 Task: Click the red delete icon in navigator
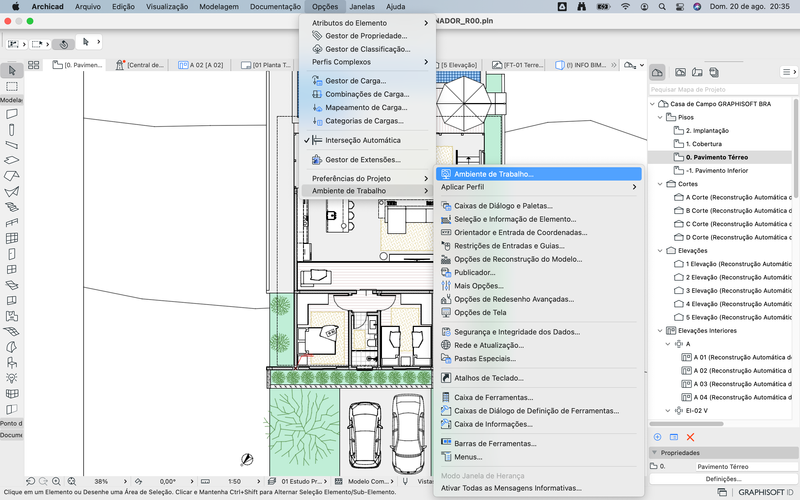point(690,437)
